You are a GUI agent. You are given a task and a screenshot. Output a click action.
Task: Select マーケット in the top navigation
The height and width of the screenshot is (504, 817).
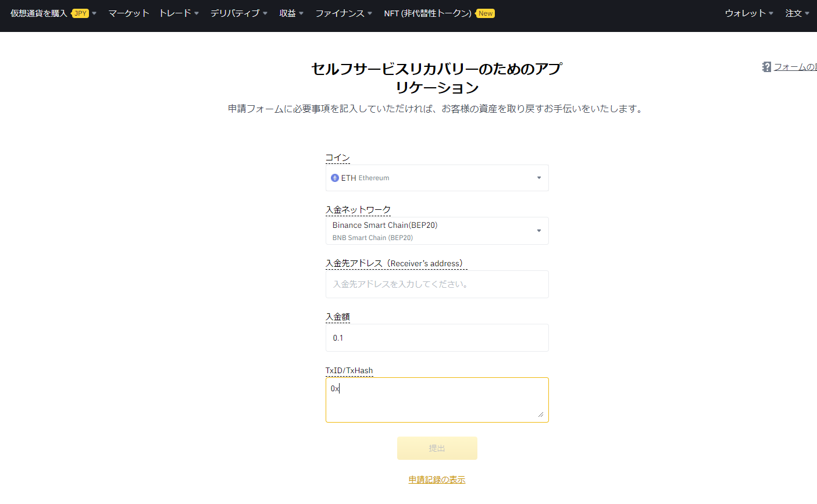[129, 13]
